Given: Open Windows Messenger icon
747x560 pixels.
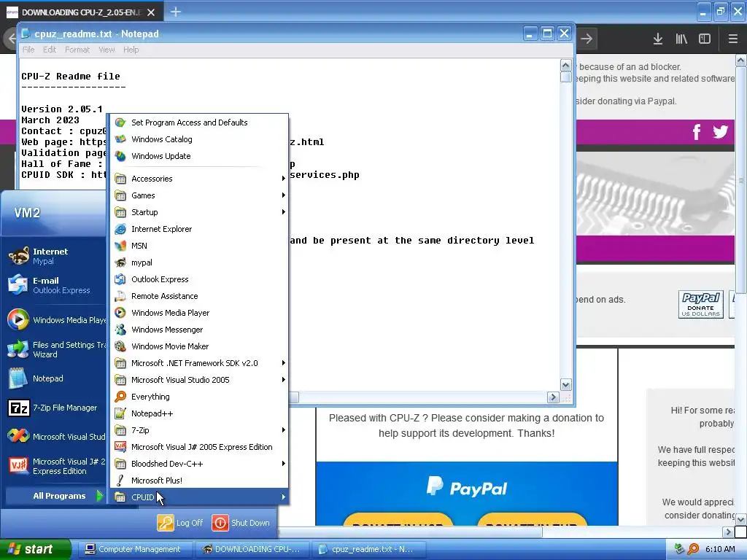Looking at the screenshot, I should click(x=120, y=330).
